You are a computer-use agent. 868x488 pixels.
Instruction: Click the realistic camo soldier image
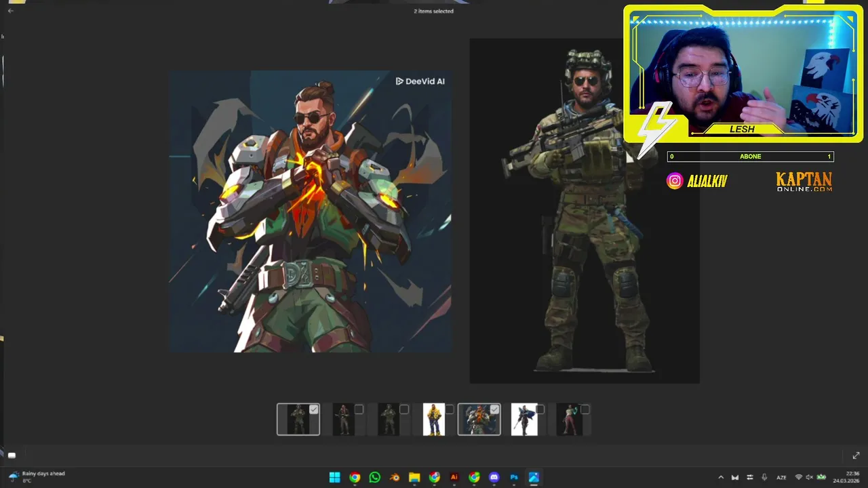point(585,211)
